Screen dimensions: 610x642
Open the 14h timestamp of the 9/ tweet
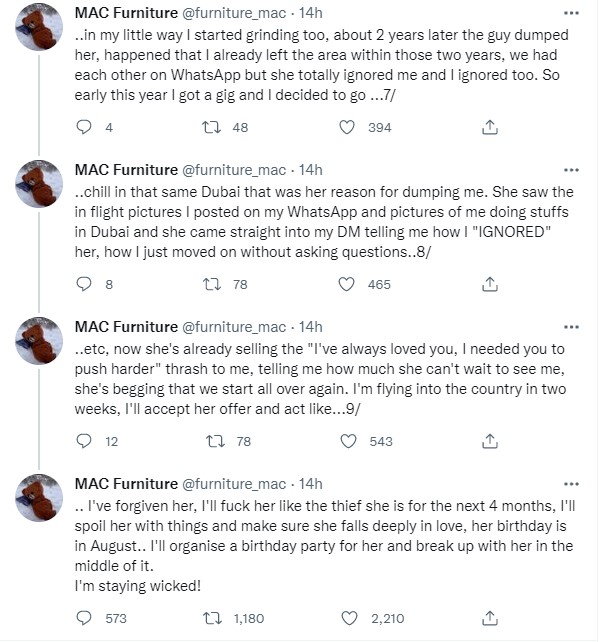[311, 326]
